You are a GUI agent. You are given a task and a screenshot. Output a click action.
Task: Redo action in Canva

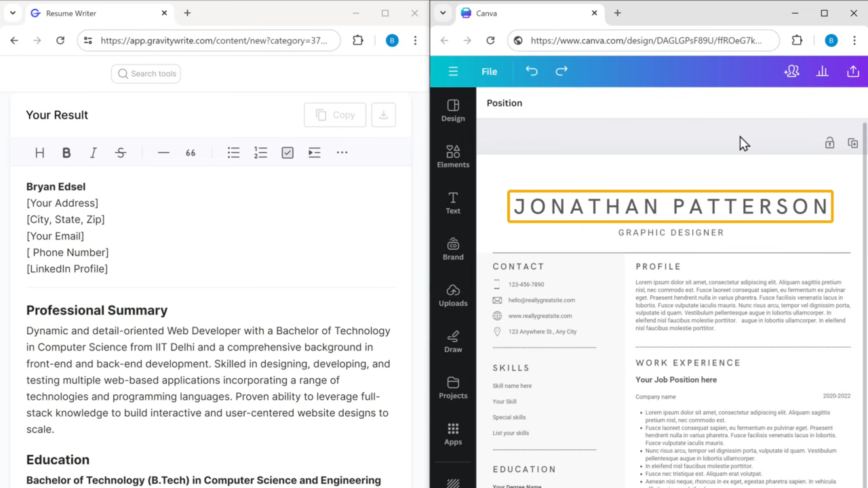[x=561, y=71]
